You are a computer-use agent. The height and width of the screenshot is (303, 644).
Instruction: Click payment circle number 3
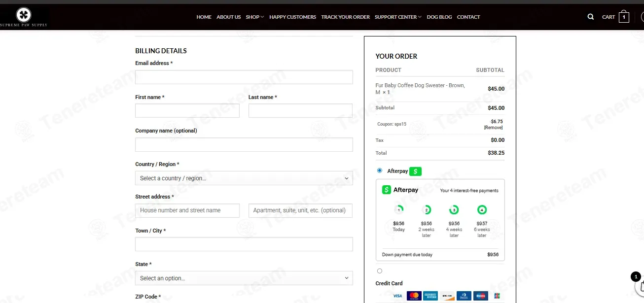point(454,210)
